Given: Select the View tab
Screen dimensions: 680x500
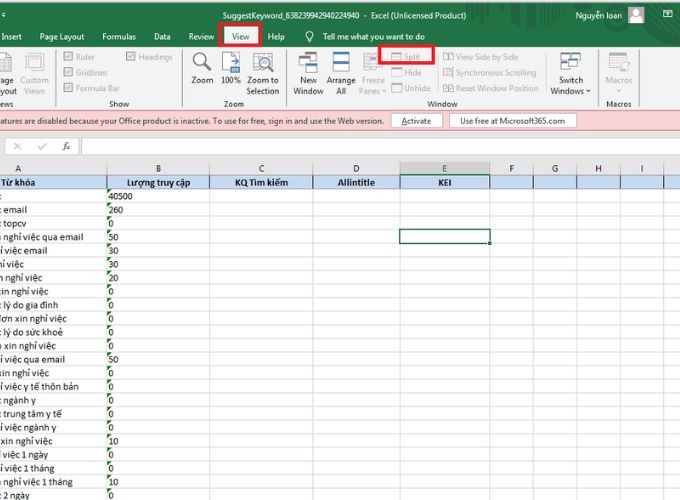Looking at the screenshot, I should click(240, 36).
